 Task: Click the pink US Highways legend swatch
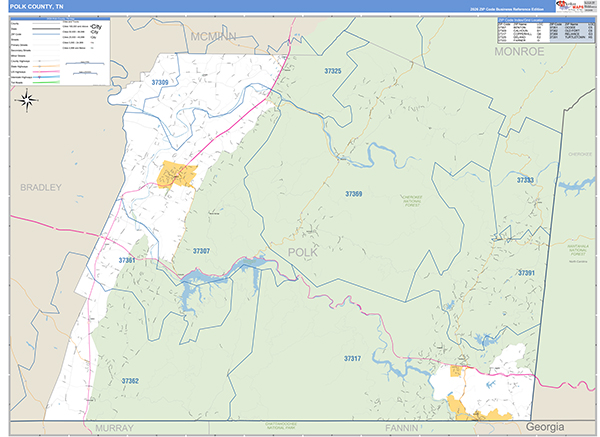point(46,72)
